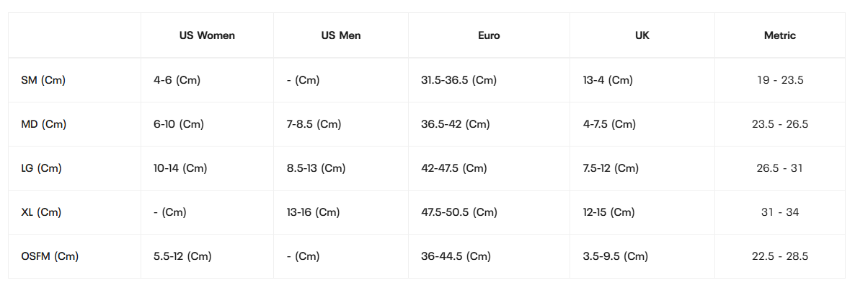Select the SM (Cm) row label
Viewport: 868px width, 301px height.
[x=43, y=80]
